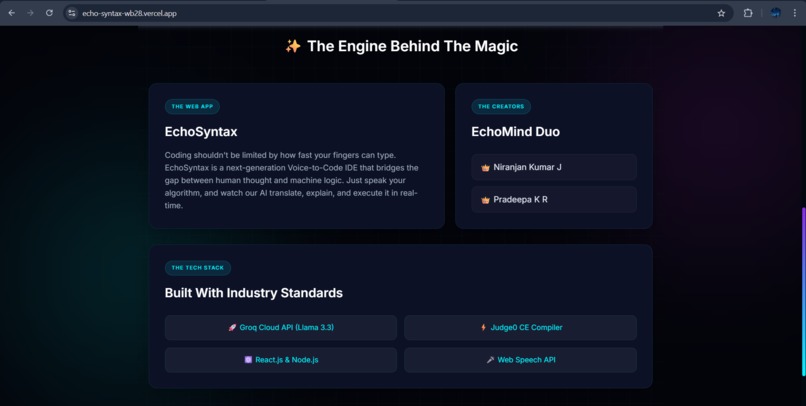
Task: Open site information icon in address bar
Action: click(72, 13)
